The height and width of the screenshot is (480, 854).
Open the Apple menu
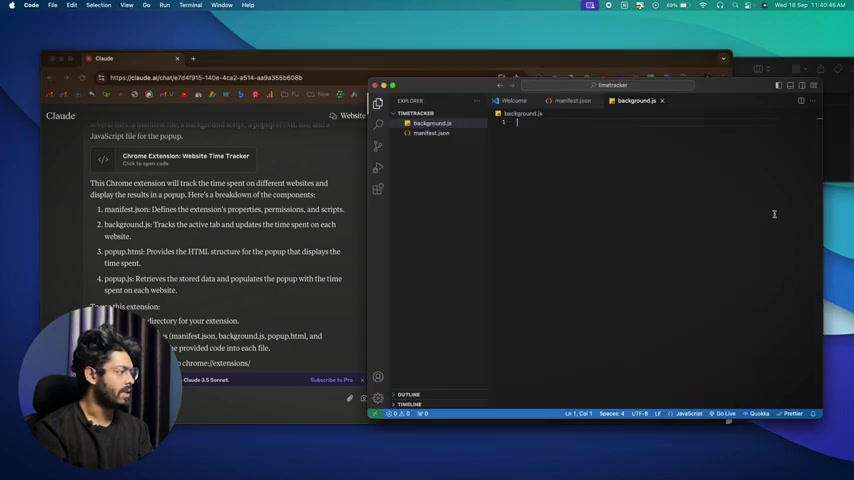coord(12,5)
